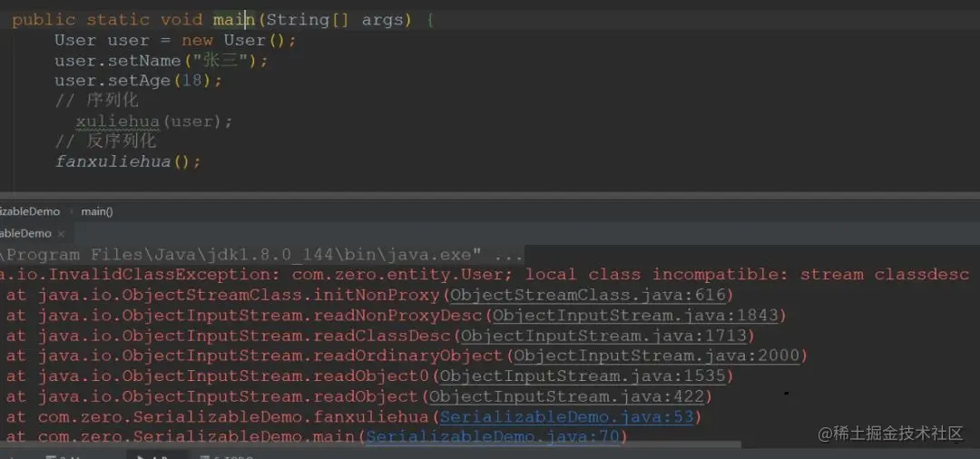Close the SerializableDemo run tab

point(61,233)
